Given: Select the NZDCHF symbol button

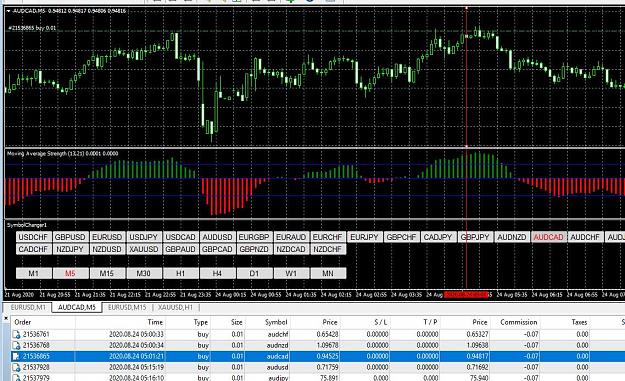Looking at the screenshot, I should 328,249.
